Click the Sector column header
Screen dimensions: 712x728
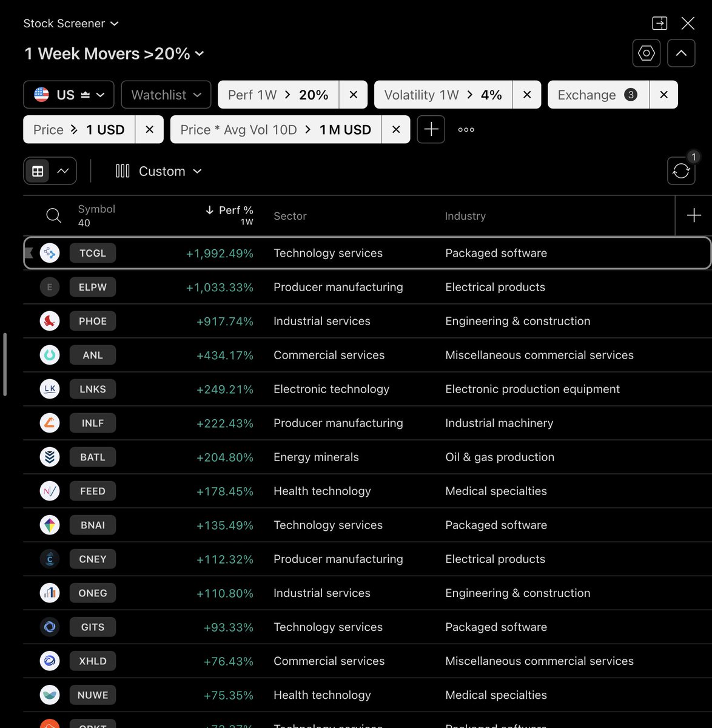tap(290, 216)
